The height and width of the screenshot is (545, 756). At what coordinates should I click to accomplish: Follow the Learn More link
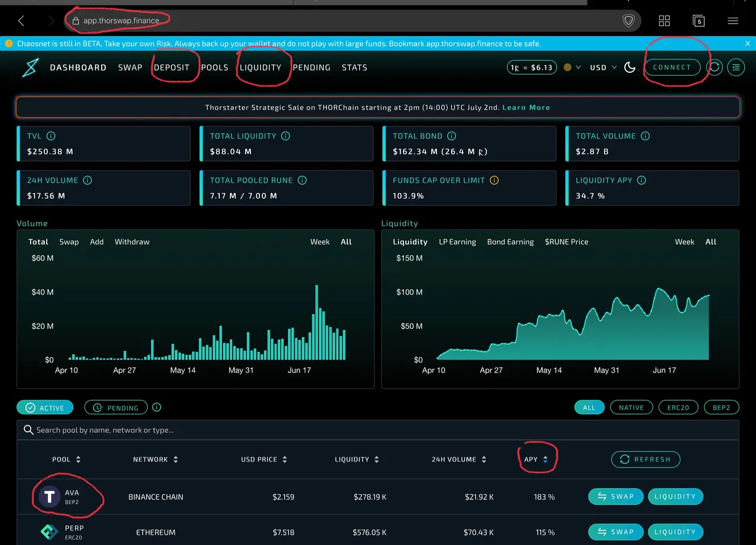click(526, 107)
